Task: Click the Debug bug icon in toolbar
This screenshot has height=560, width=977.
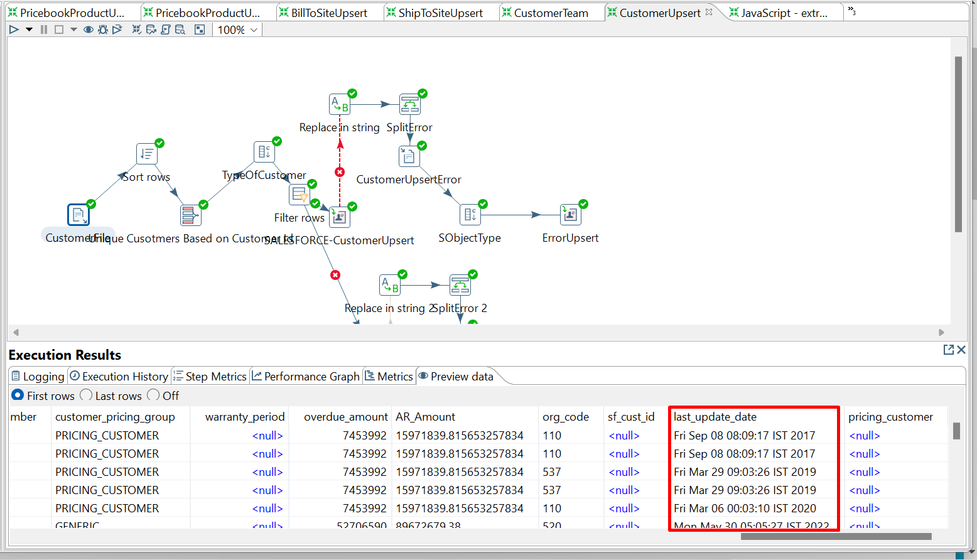Action: [x=103, y=30]
